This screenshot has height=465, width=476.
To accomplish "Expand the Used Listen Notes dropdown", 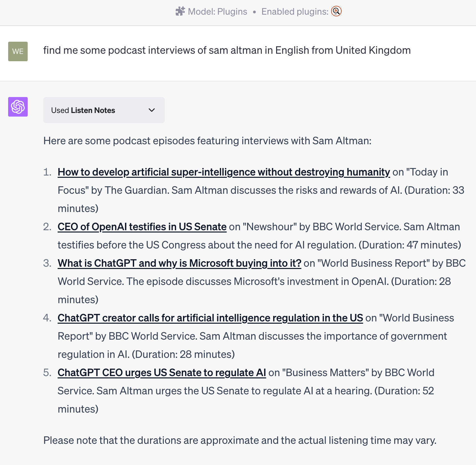I will pyautogui.click(x=104, y=110).
